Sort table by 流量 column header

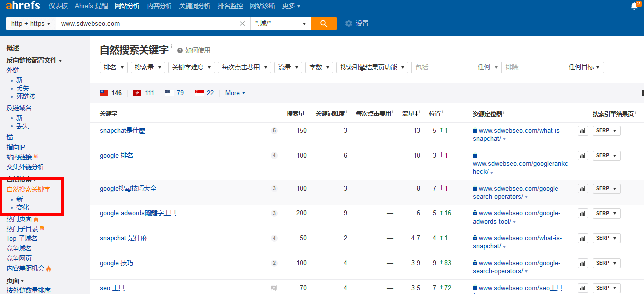410,114
